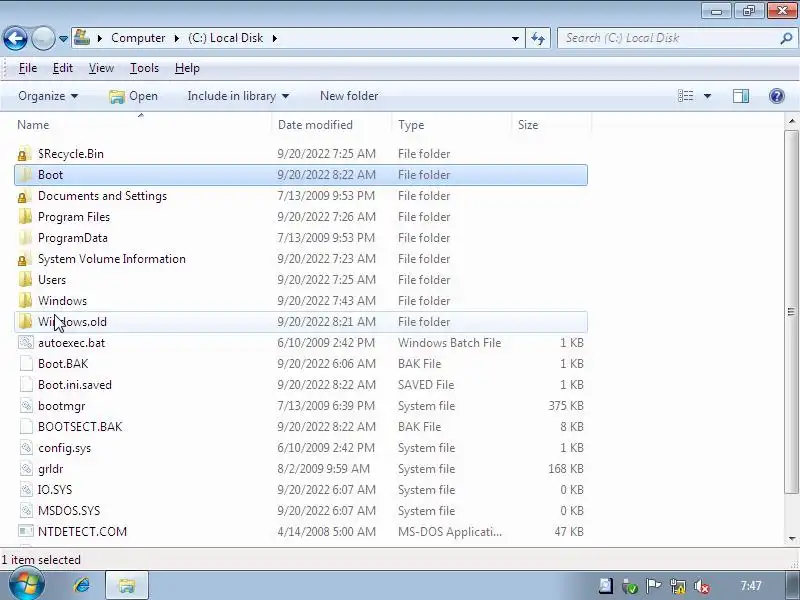Click the 375 KB size value for bootmgr
The height and width of the screenshot is (600, 800).
565,406
